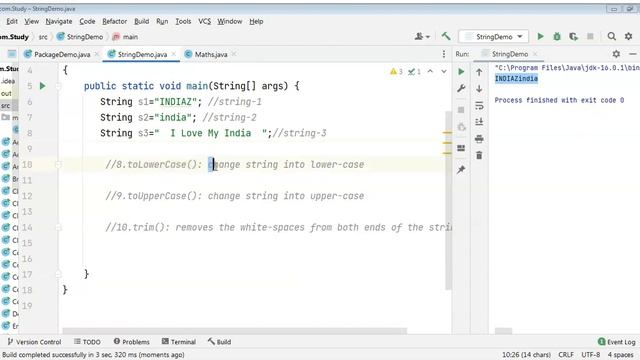
Task: Build project with the hammer icon
Action: (446, 36)
